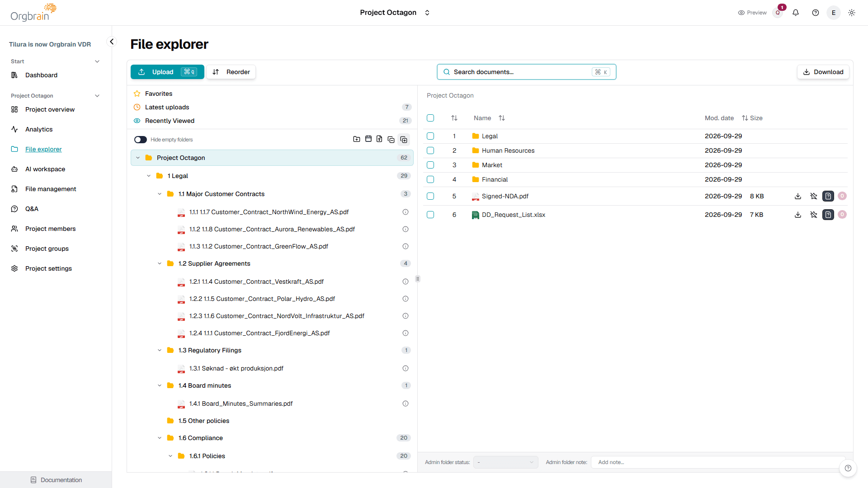This screenshot has width=868, height=488.
Task: Click the crossed-star icon on DD_Request_List.xlsx row
Action: (814, 215)
